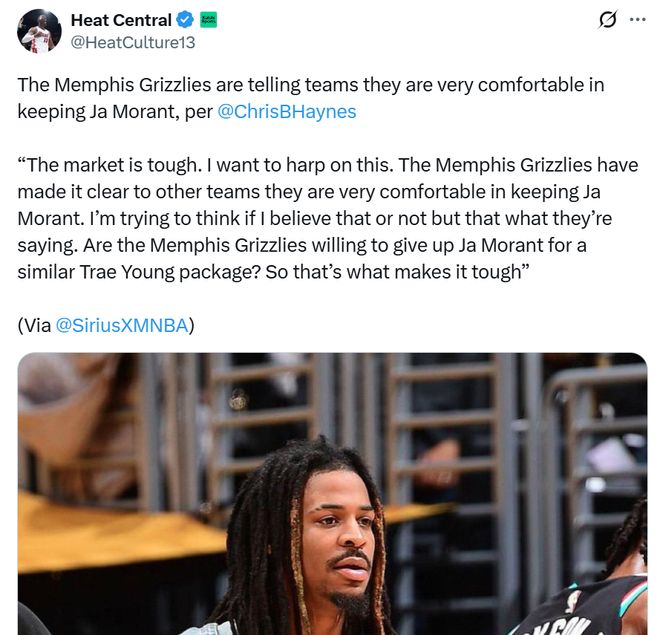Image resolution: width=660 pixels, height=635 pixels.
Task: Open the Ja Morant photo attachment
Action: click(x=333, y=494)
